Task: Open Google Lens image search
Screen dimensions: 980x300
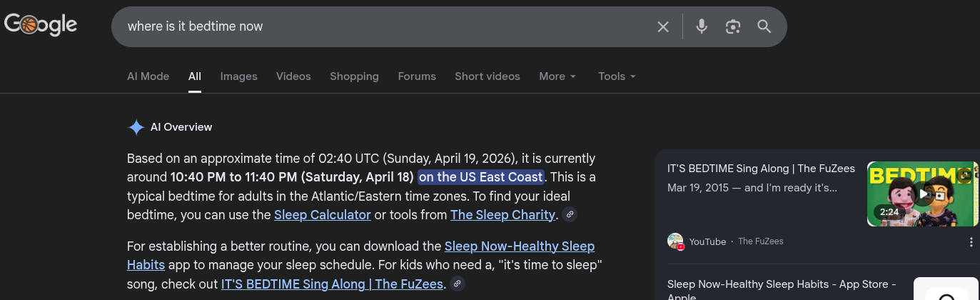Action: (733, 27)
